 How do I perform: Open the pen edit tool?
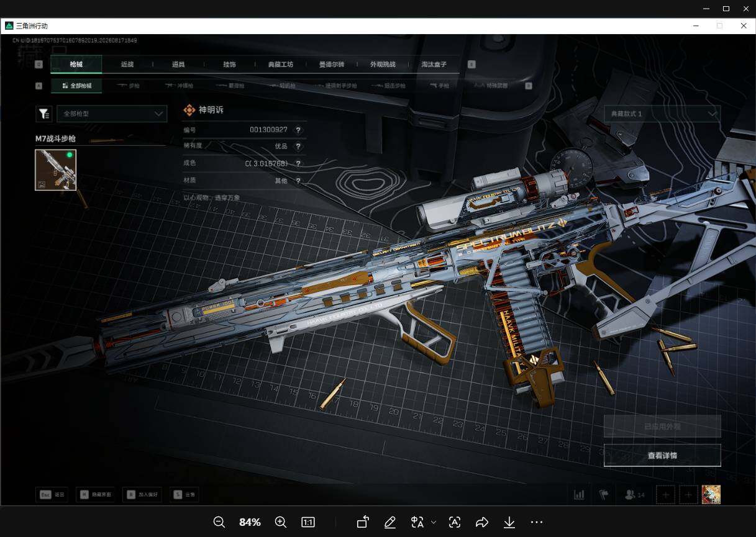(x=390, y=522)
